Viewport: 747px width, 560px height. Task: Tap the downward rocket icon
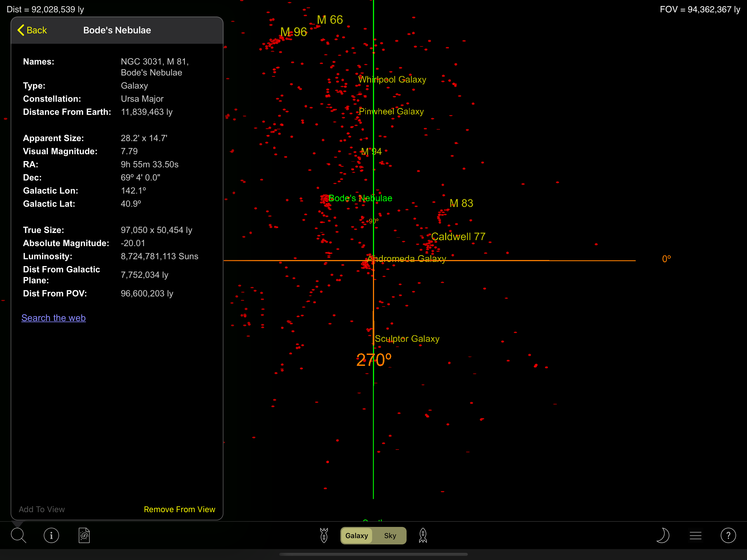pos(324,535)
